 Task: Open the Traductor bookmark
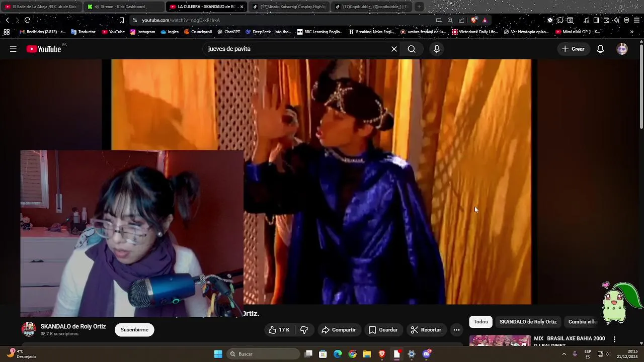(83, 32)
